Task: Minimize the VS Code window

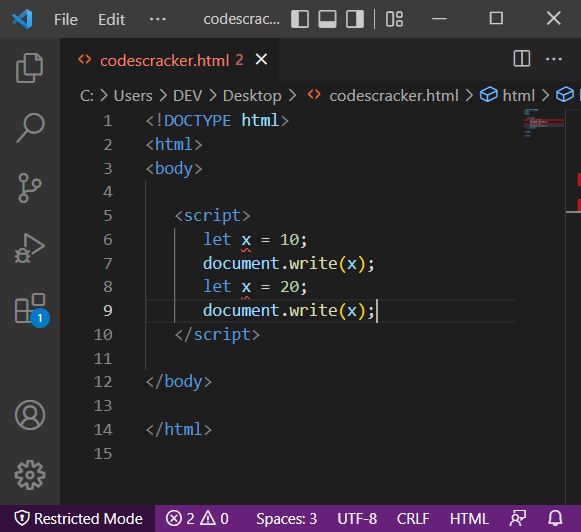Action: (x=439, y=19)
